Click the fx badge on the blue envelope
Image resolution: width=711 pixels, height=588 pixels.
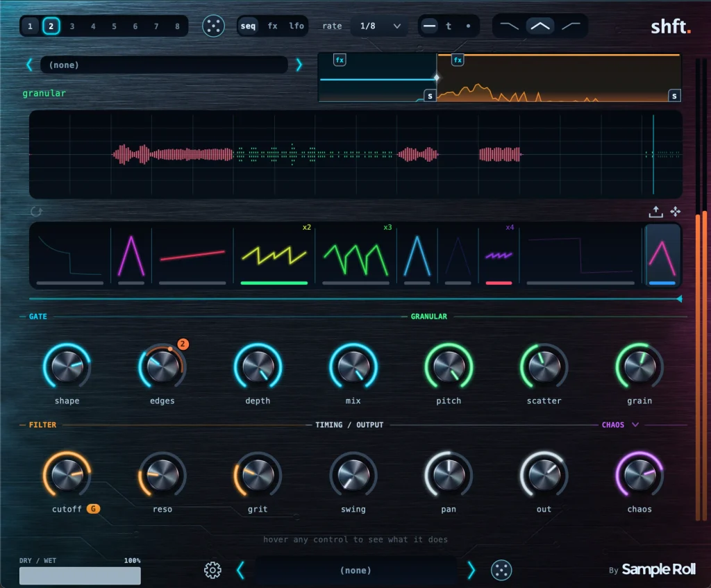pyautogui.click(x=340, y=60)
